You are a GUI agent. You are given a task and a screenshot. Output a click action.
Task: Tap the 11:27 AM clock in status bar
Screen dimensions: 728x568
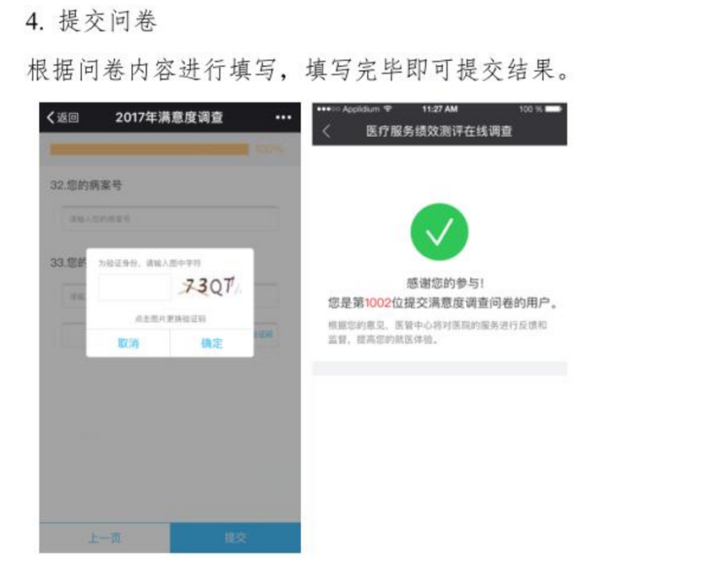[x=440, y=109]
